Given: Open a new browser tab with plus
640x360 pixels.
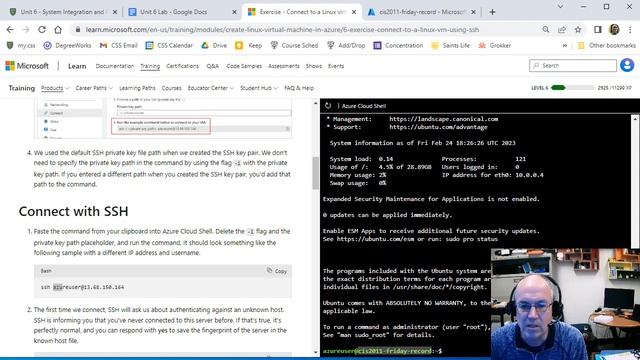Looking at the screenshot, I should 492,12.
